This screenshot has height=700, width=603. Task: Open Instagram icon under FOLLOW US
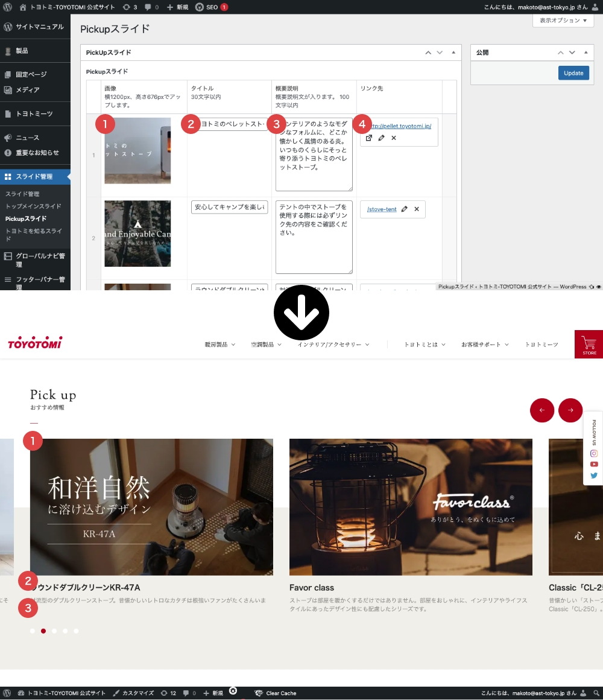[593, 454]
